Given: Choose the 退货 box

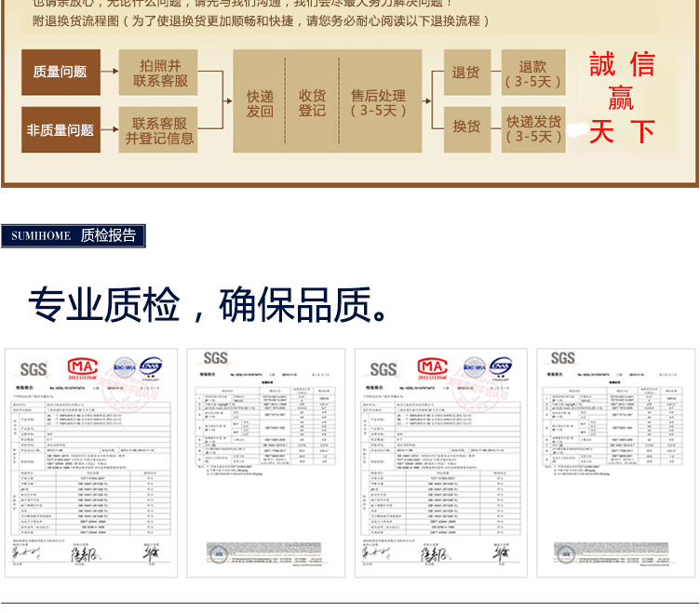Looking at the screenshot, I should (x=467, y=73).
